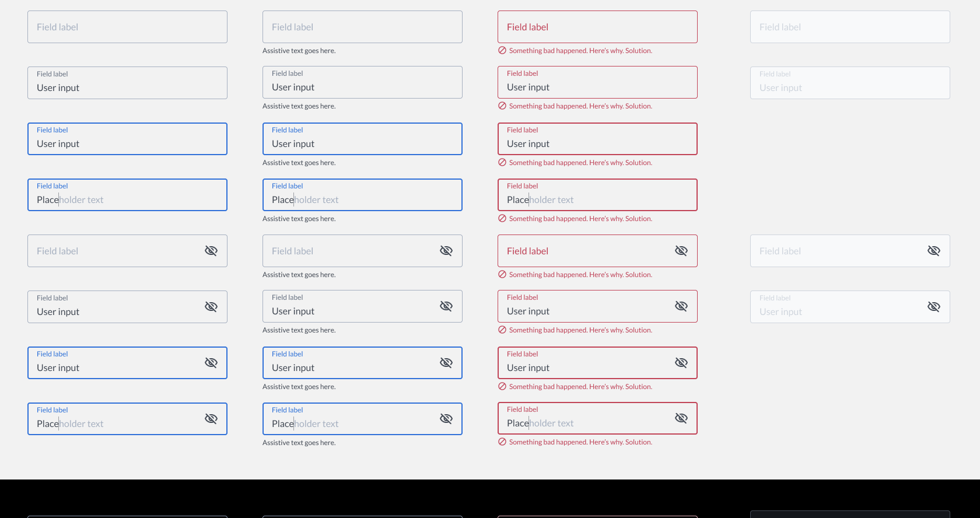980x518 pixels.
Task: Click eye-slash icon in disabled User input field
Action: point(933,307)
